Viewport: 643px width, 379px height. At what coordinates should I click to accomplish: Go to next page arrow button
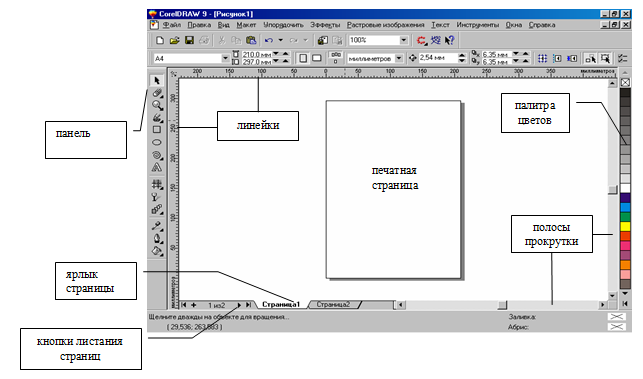coord(239,305)
